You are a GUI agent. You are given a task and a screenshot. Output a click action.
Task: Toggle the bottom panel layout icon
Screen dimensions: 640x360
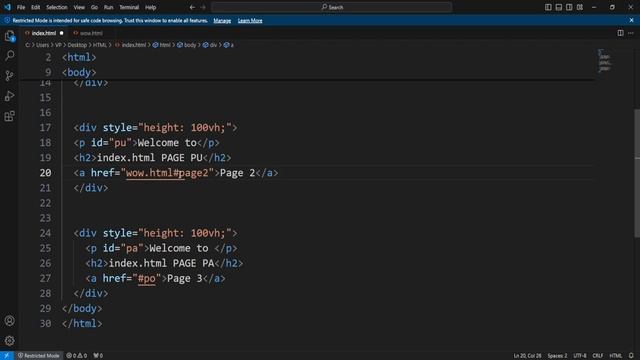coord(559,7)
